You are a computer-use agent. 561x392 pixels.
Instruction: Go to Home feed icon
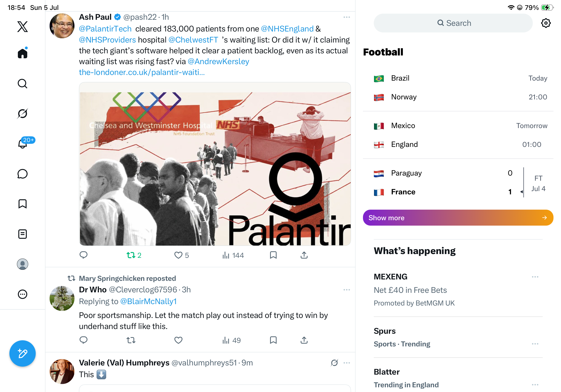click(23, 53)
